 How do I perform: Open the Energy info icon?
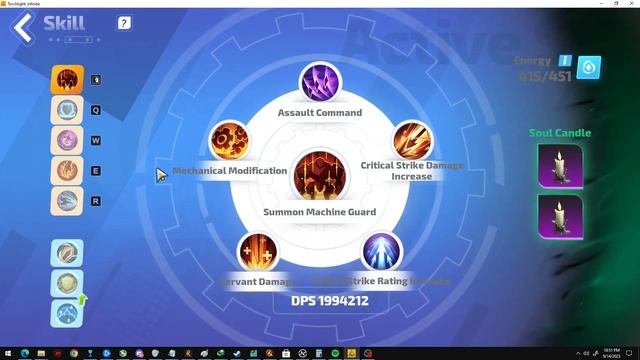coord(565,60)
